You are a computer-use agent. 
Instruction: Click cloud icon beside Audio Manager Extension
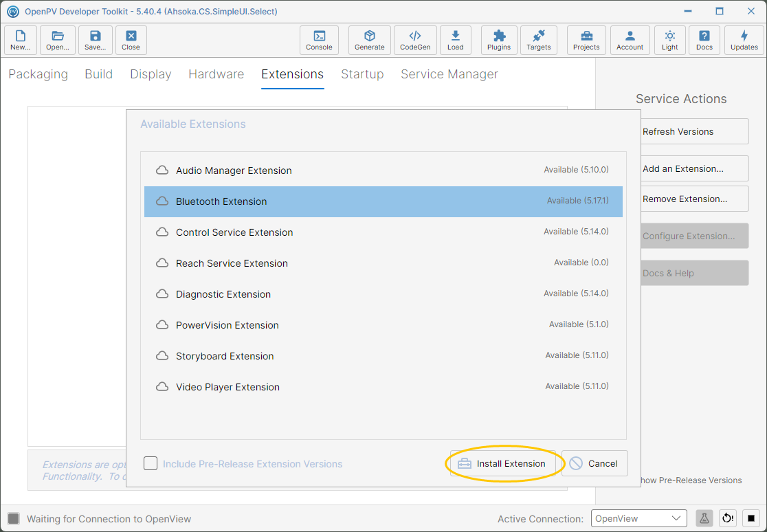click(162, 170)
